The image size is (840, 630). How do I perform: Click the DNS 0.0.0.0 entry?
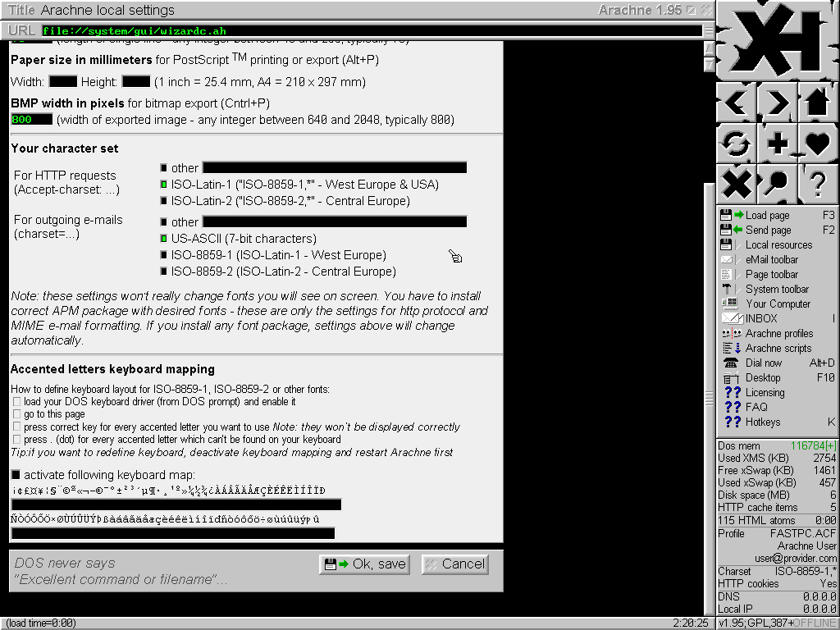778,596
